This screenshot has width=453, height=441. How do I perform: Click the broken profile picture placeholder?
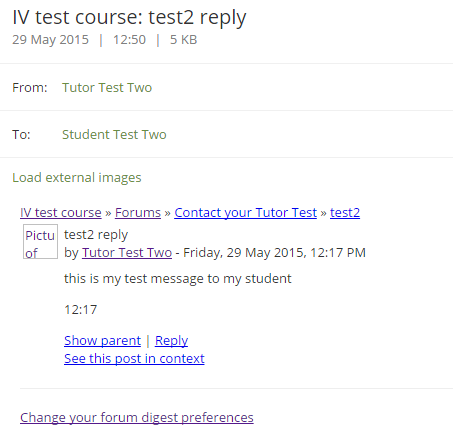[40, 242]
